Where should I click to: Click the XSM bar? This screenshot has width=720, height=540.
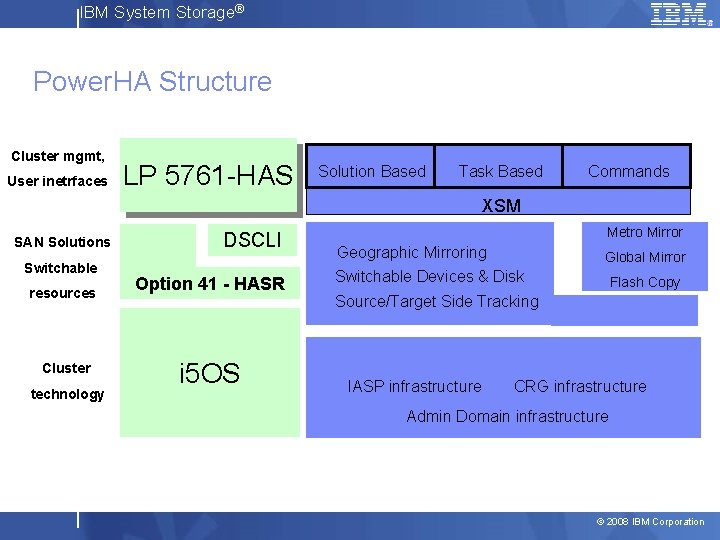pos(498,202)
